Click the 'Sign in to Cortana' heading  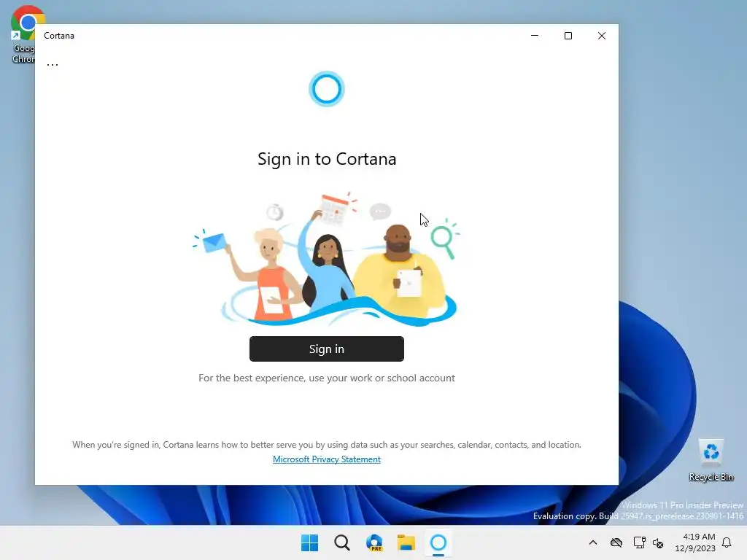(x=327, y=159)
